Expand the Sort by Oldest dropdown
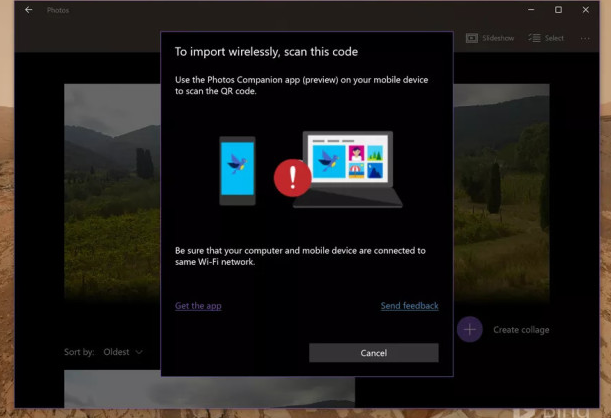 point(123,352)
